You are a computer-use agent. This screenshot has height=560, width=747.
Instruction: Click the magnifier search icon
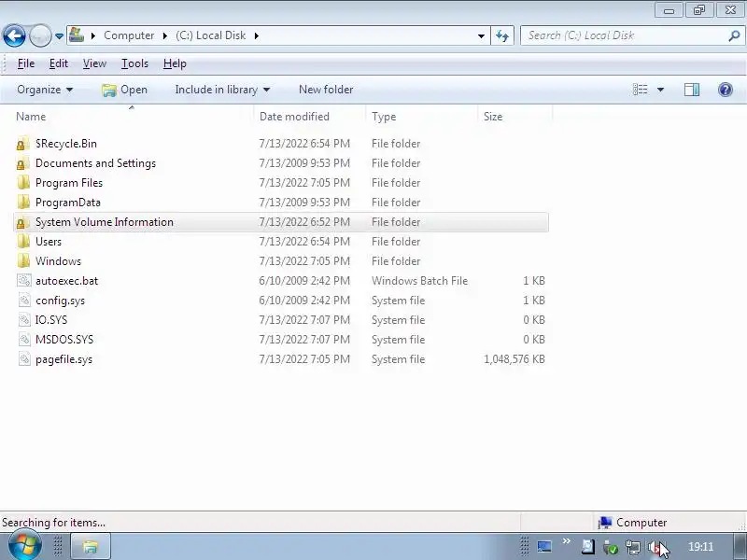(x=734, y=35)
